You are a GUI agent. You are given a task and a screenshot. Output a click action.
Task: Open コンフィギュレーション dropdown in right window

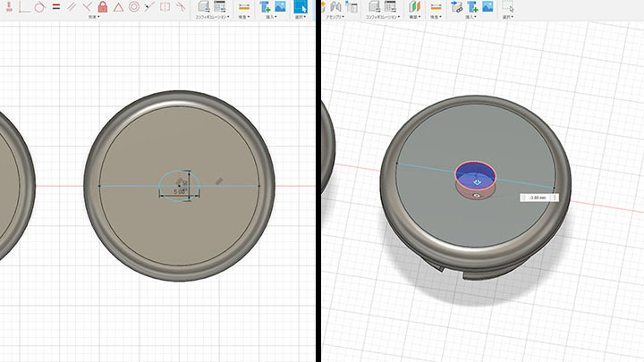(x=383, y=17)
